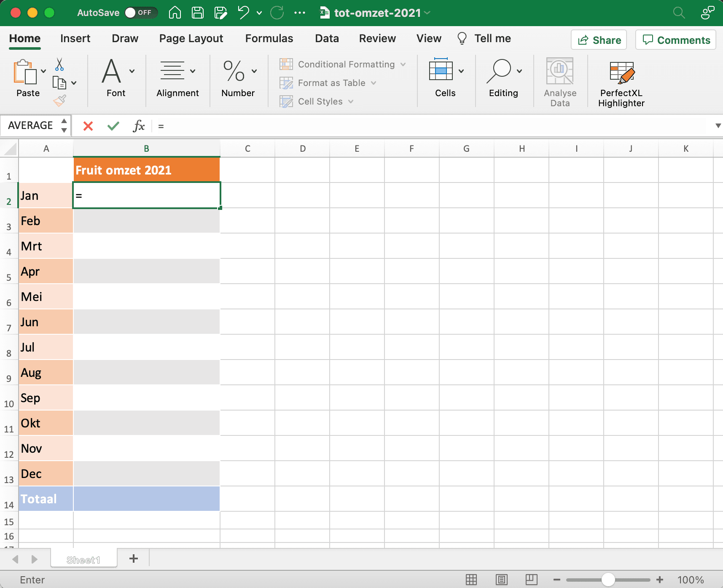723x588 pixels.
Task: Adjust the zoom slider at bottom right
Action: tap(608, 580)
